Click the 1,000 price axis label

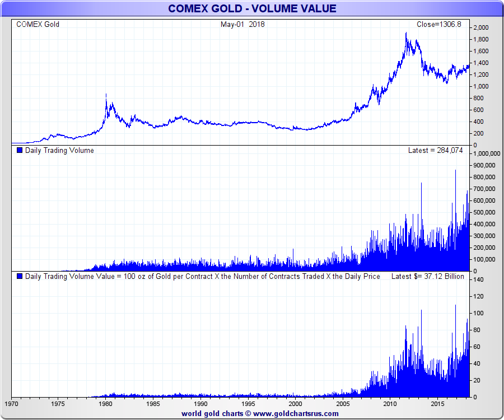(481, 86)
